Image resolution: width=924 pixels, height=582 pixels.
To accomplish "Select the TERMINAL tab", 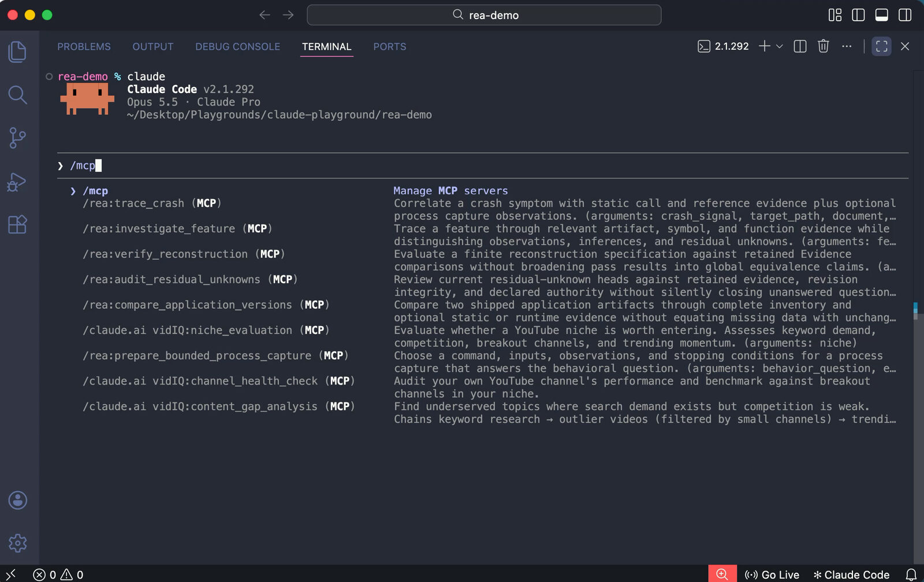I will [326, 47].
